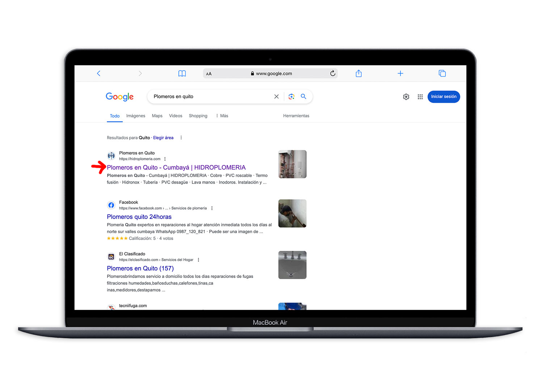Show all tabs overview icon
This screenshot has height=392, width=543.
(442, 73)
